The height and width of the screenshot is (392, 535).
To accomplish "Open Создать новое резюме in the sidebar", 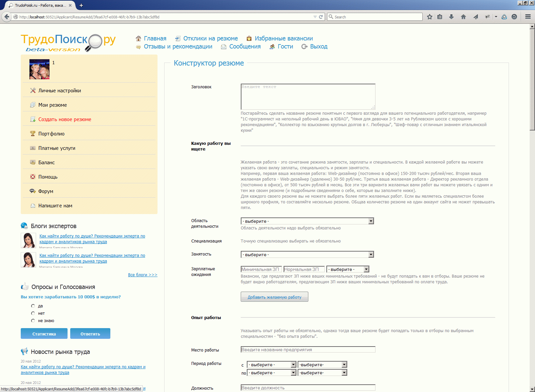I will pos(65,119).
